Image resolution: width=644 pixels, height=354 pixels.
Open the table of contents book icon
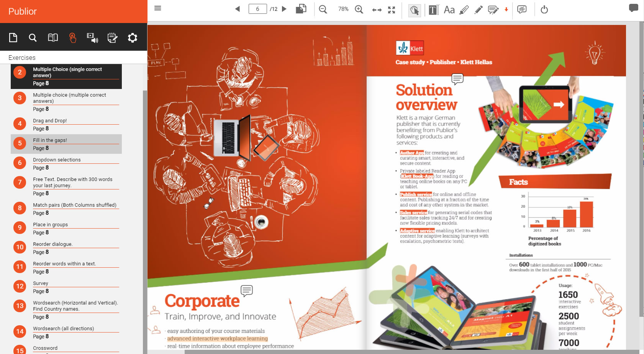(53, 38)
